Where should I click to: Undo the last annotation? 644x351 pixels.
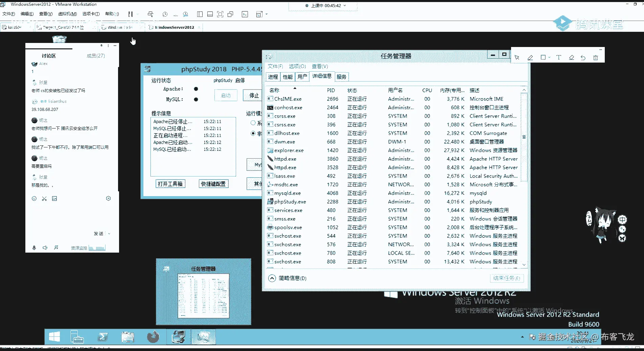coord(583,57)
